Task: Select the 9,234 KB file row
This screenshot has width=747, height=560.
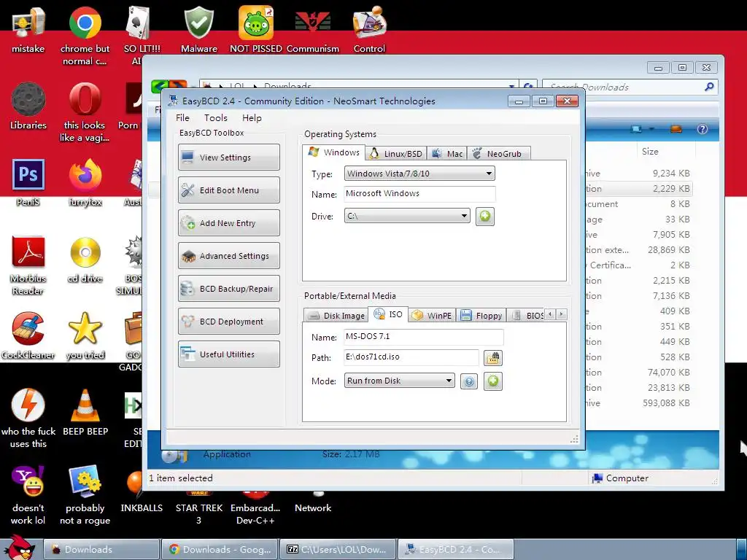Action: coord(638,174)
